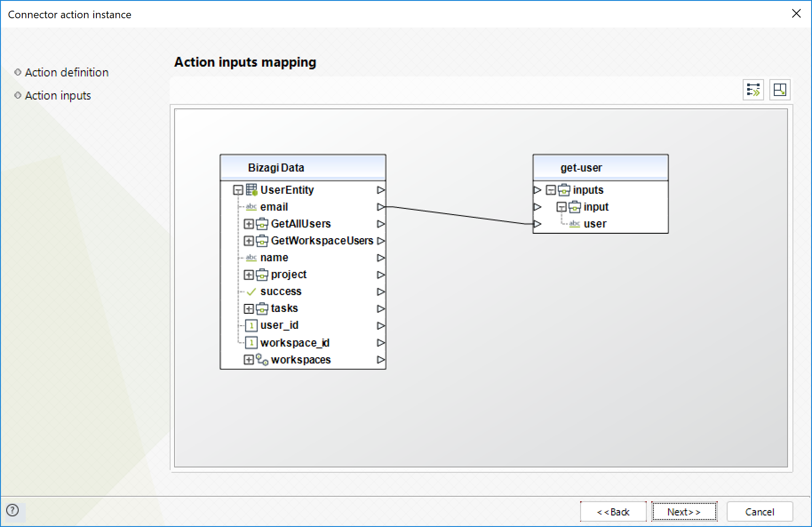The height and width of the screenshot is (527, 812).
Task: Close the Connector action instance dialog
Action: (x=796, y=14)
